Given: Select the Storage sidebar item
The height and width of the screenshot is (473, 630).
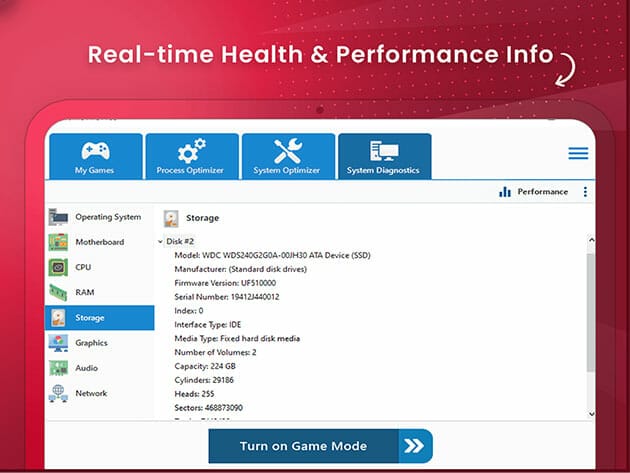Looking at the screenshot, I should (x=100, y=318).
